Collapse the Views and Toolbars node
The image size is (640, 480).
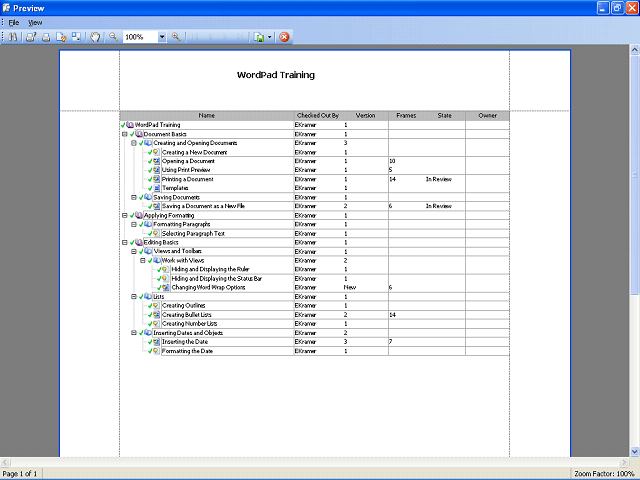(x=134, y=251)
